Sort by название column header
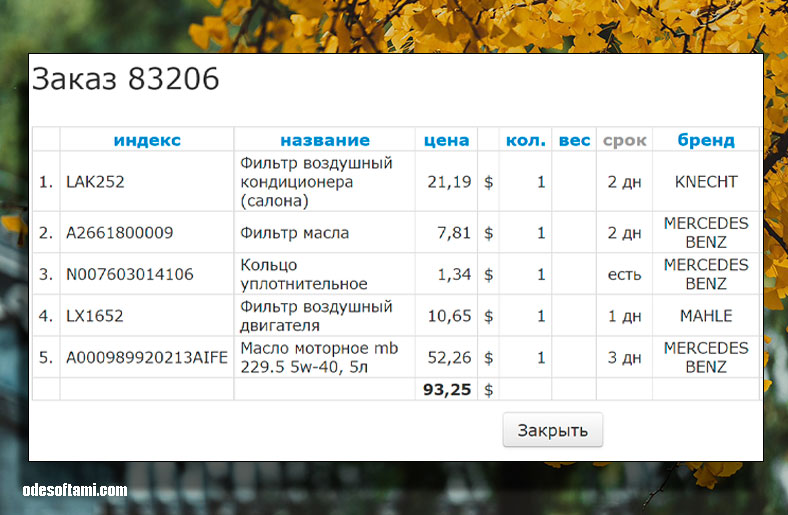Viewport: 788px width, 515px height. pyautogui.click(x=325, y=140)
